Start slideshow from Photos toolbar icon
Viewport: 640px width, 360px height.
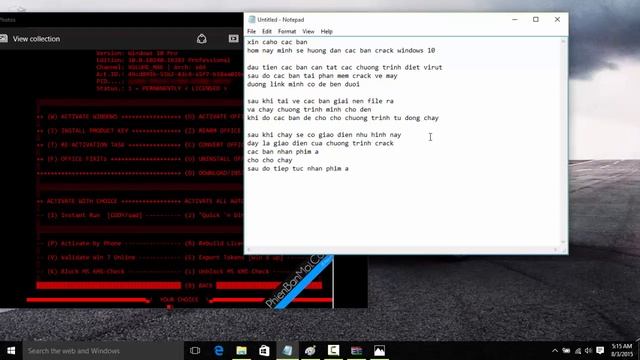coord(233,39)
